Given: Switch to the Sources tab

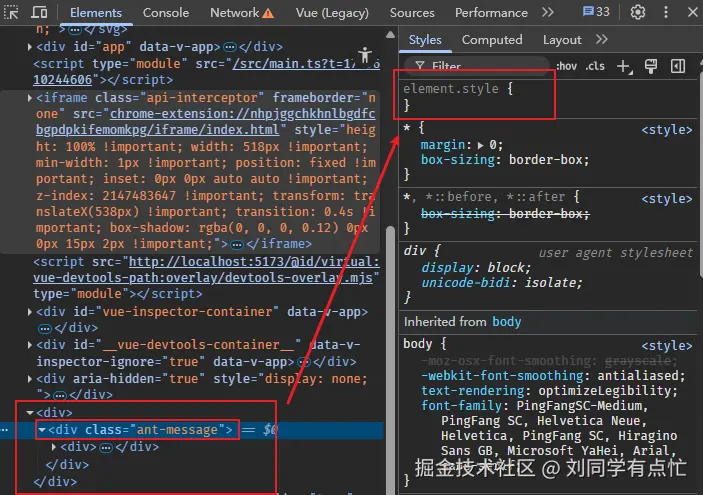Looking at the screenshot, I should click(412, 13).
